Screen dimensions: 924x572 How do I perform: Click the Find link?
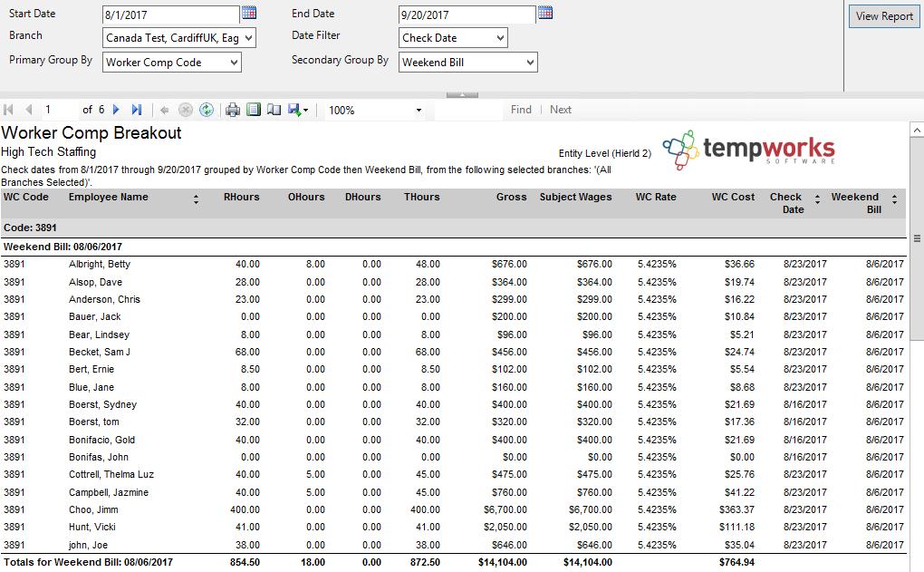pyautogui.click(x=521, y=110)
